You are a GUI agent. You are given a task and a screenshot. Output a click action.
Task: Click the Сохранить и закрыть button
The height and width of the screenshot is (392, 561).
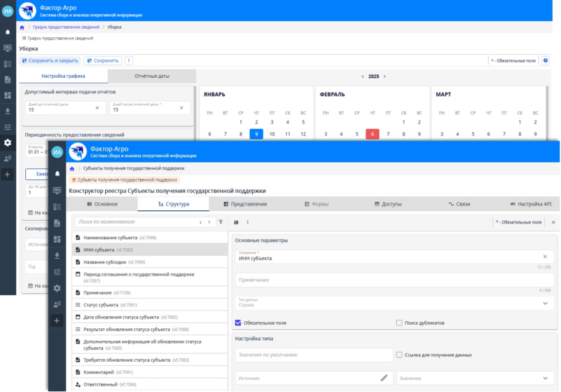[49, 61]
